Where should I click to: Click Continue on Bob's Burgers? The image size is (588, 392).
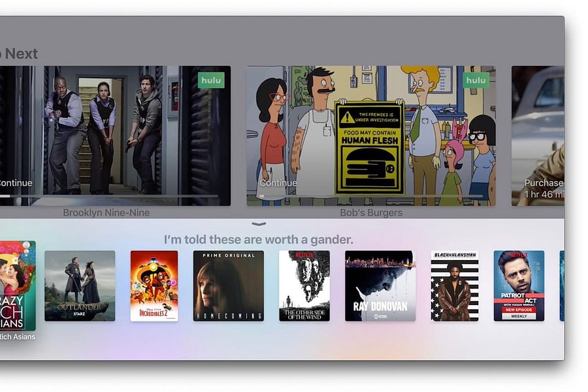pos(278,183)
